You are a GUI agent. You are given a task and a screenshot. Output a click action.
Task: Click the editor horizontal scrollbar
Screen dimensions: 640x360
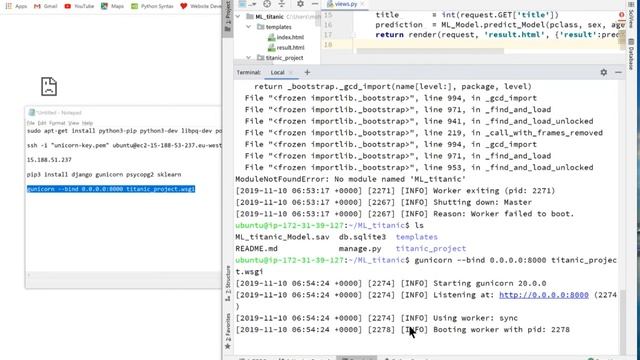point(430,51)
